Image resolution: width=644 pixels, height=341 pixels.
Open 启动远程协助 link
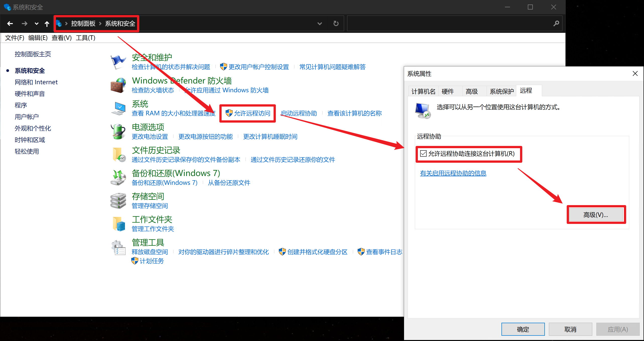[x=299, y=113]
